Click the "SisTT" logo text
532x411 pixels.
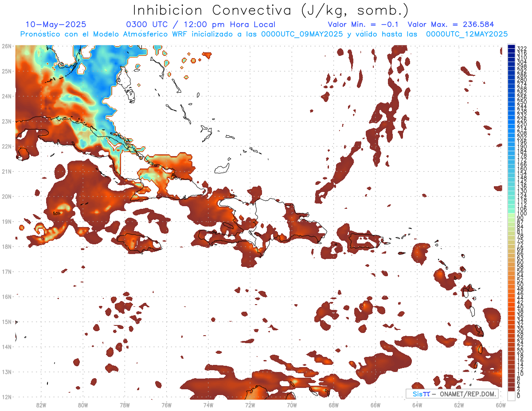coord(421,394)
